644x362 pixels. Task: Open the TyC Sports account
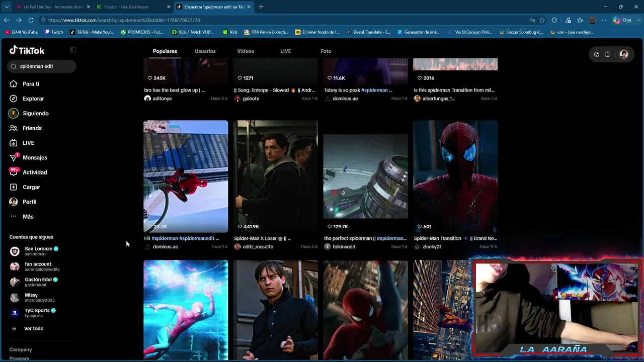tap(33, 313)
